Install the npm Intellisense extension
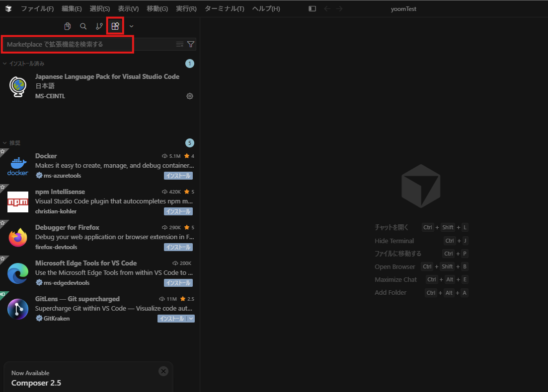 (x=178, y=211)
